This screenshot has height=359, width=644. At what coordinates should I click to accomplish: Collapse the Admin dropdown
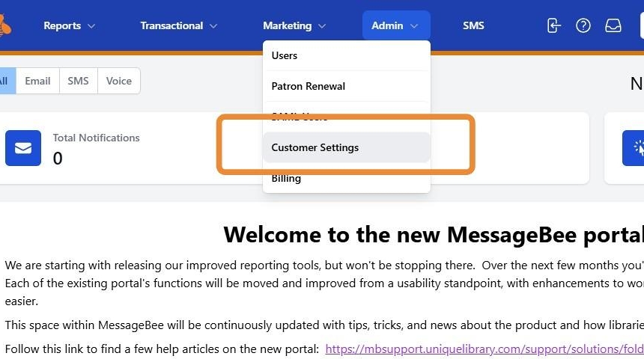(x=395, y=25)
